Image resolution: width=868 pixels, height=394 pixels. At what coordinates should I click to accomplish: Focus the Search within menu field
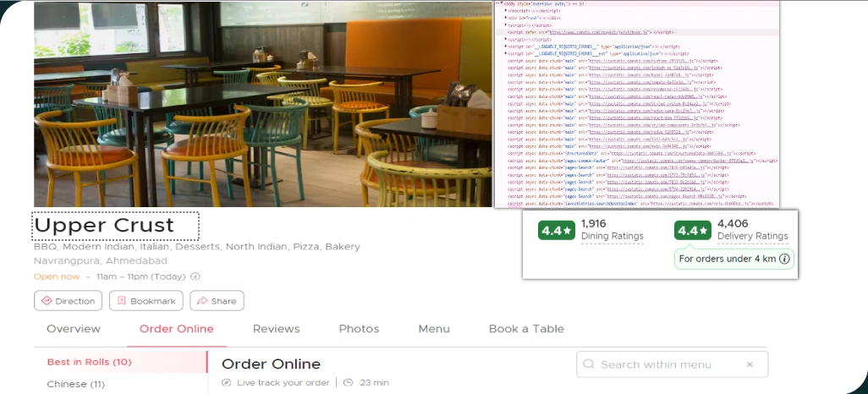(672, 364)
